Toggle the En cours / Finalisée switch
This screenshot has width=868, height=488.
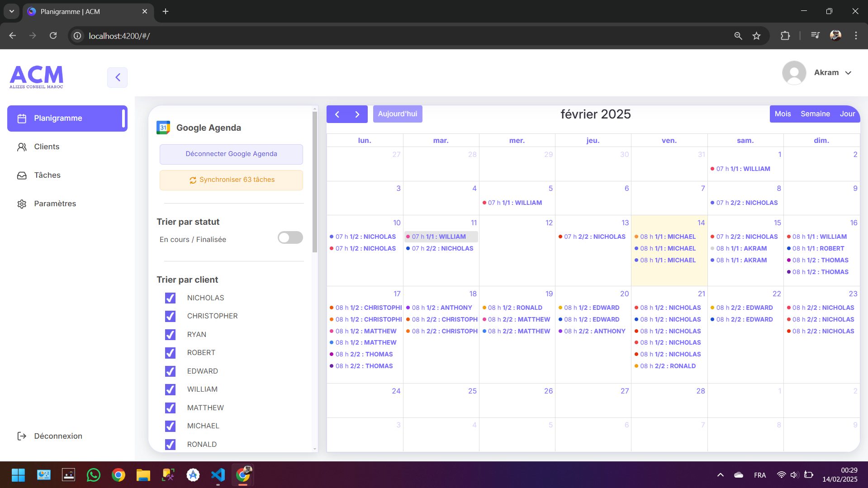290,238
